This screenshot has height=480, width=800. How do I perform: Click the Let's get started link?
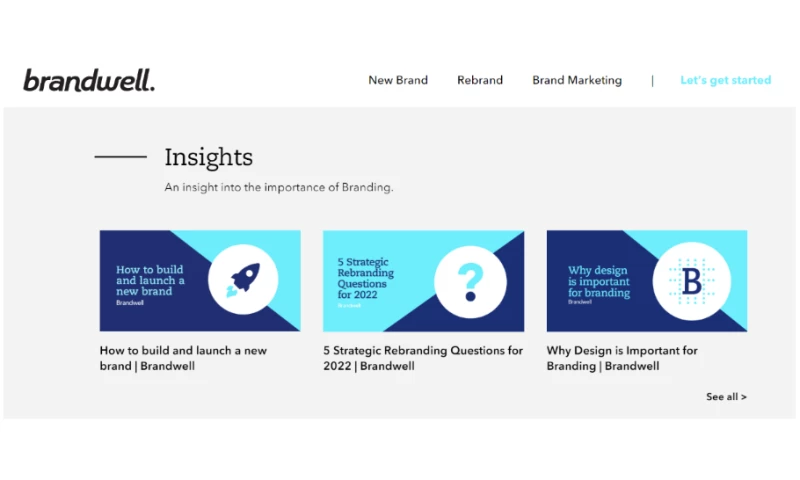click(x=725, y=80)
